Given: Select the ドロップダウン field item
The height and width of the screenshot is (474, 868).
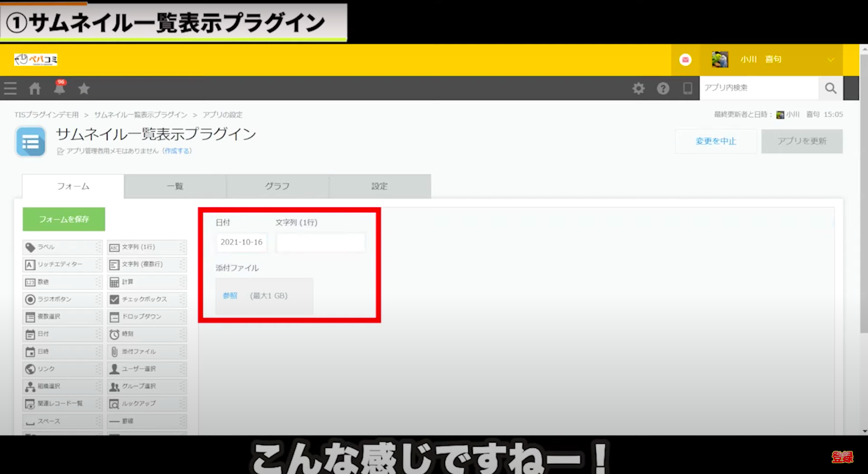Looking at the screenshot, I should [147, 317].
